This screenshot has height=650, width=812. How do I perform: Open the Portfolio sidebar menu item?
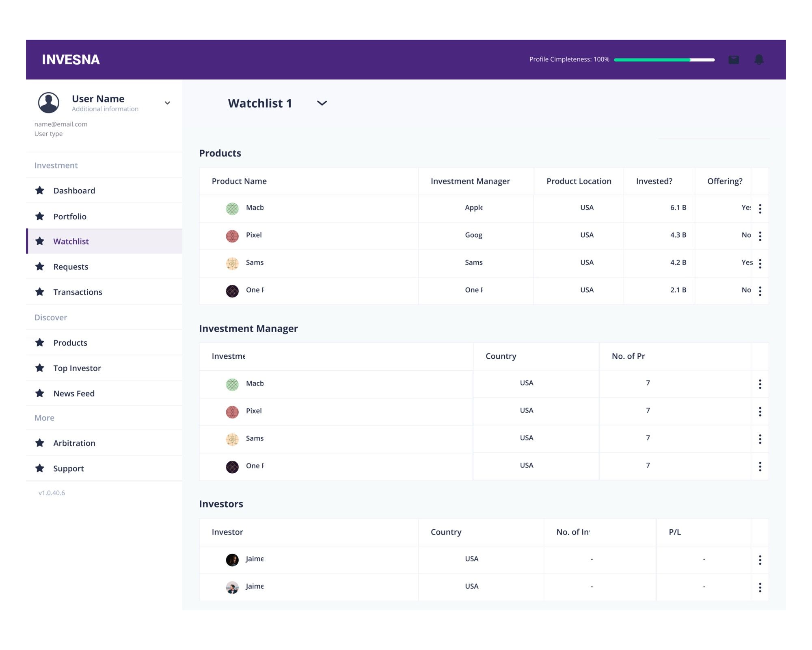coord(70,216)
